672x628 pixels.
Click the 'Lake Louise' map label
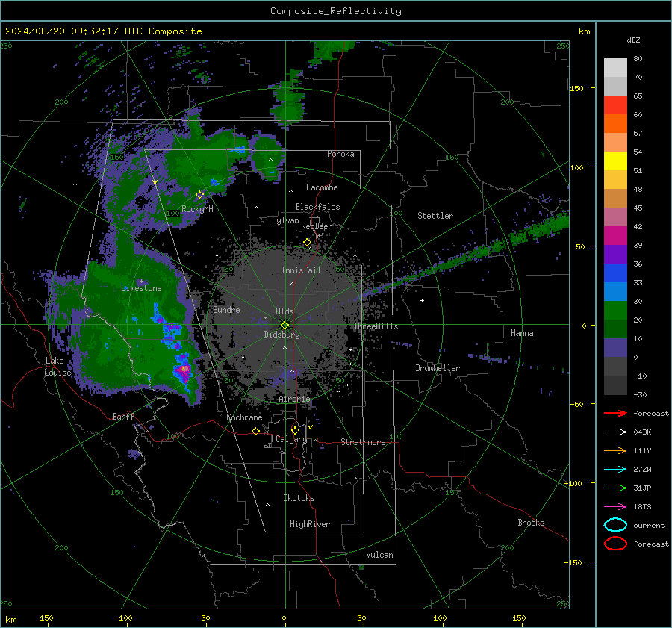57,367
